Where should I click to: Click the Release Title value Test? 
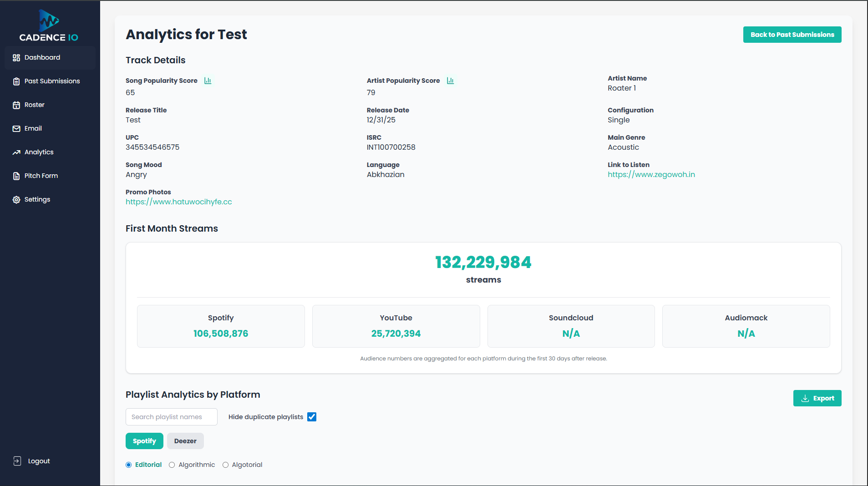pos(133,120)
